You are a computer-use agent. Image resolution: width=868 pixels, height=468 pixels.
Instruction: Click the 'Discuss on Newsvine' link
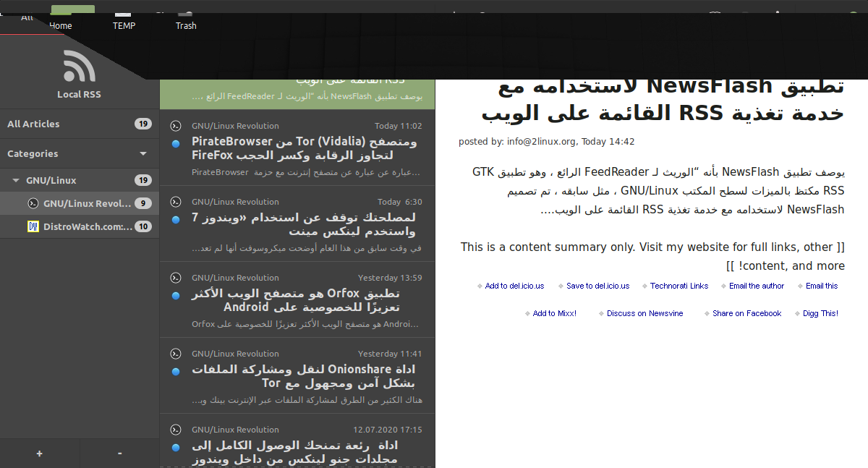645,313
